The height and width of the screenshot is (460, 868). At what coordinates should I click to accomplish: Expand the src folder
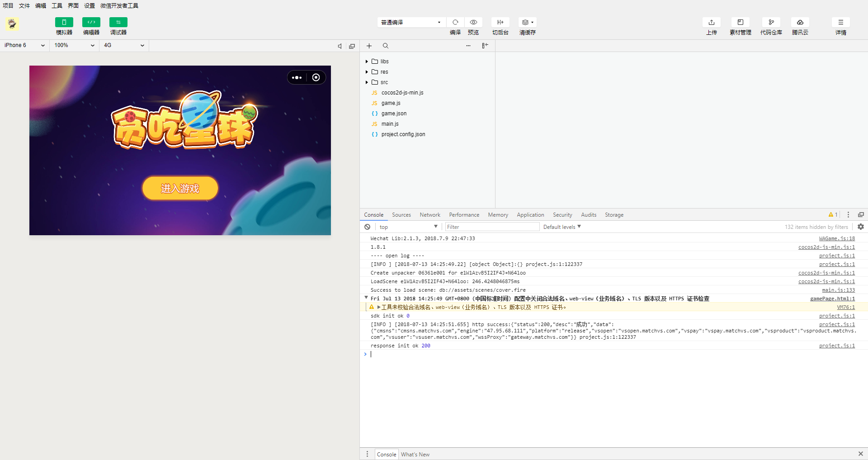(x=367, y=82)
